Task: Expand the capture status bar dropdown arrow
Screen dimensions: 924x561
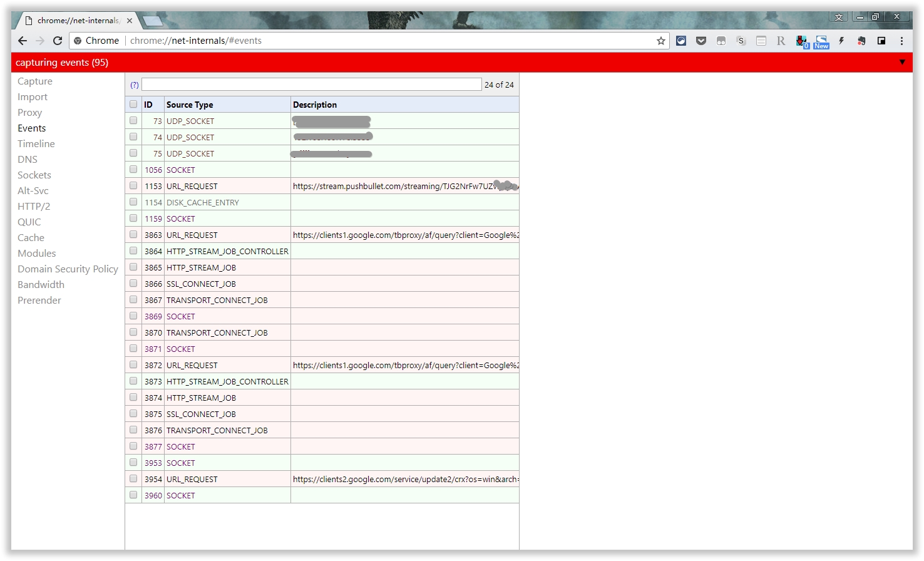Action: coord(902,62)
